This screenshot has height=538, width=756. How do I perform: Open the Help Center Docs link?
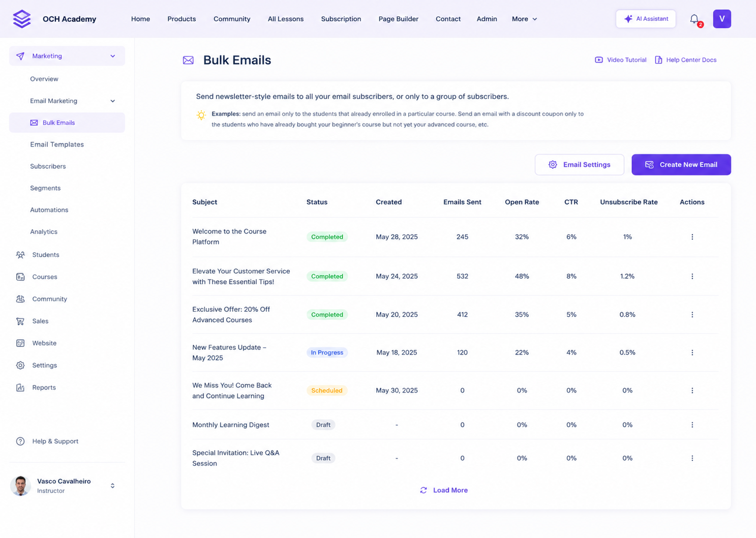coord(686,60)
